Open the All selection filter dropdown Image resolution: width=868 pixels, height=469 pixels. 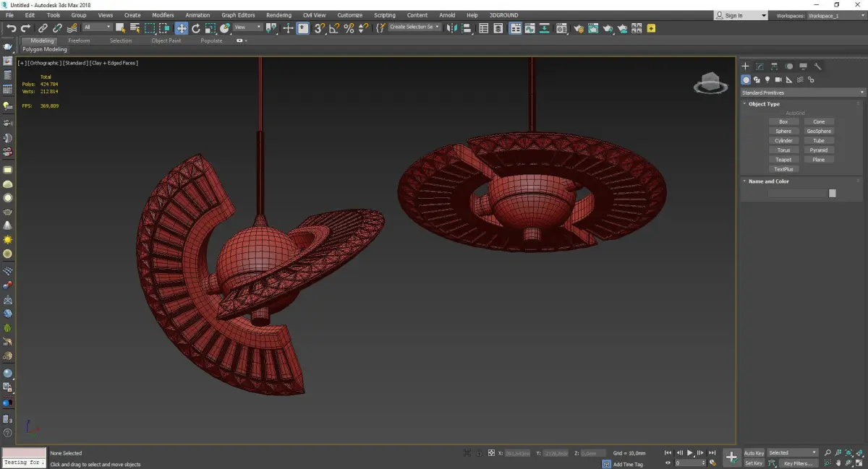97,27
